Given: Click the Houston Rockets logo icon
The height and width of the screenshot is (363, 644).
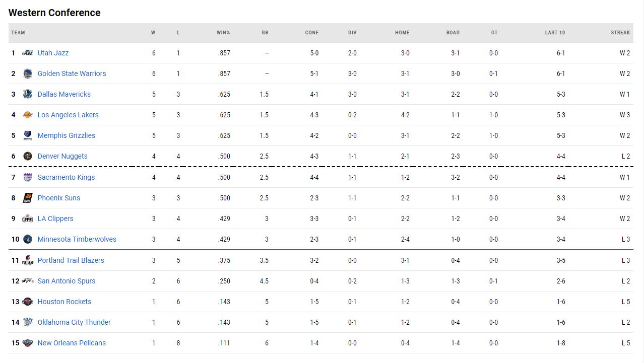Looking at the screenshot, I should (x=28, y=302).
